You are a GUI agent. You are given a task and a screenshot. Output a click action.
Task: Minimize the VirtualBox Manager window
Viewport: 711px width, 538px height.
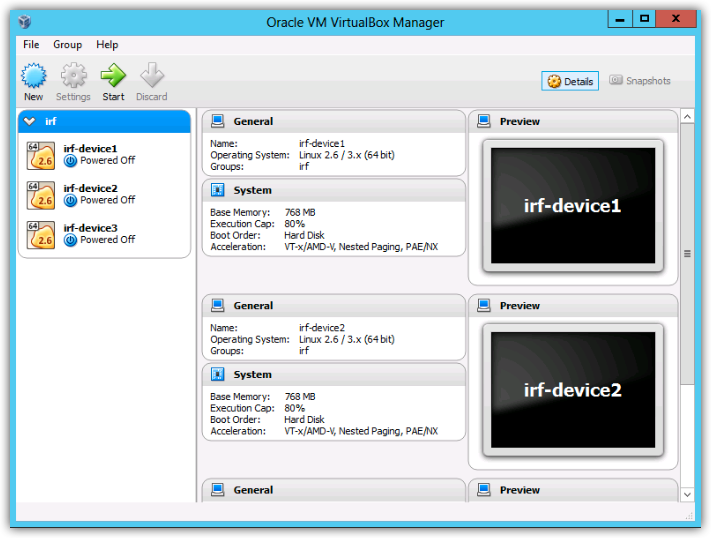(x=620, y=19)
